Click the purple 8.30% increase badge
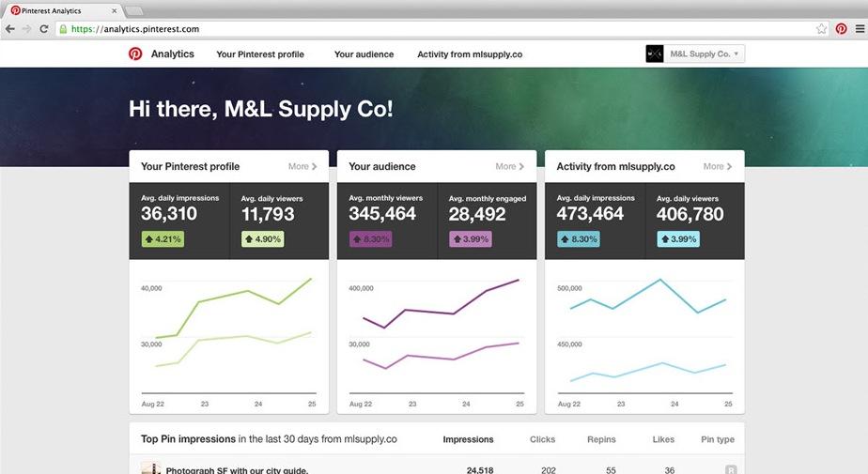868x474 pixels. [370, 239]
